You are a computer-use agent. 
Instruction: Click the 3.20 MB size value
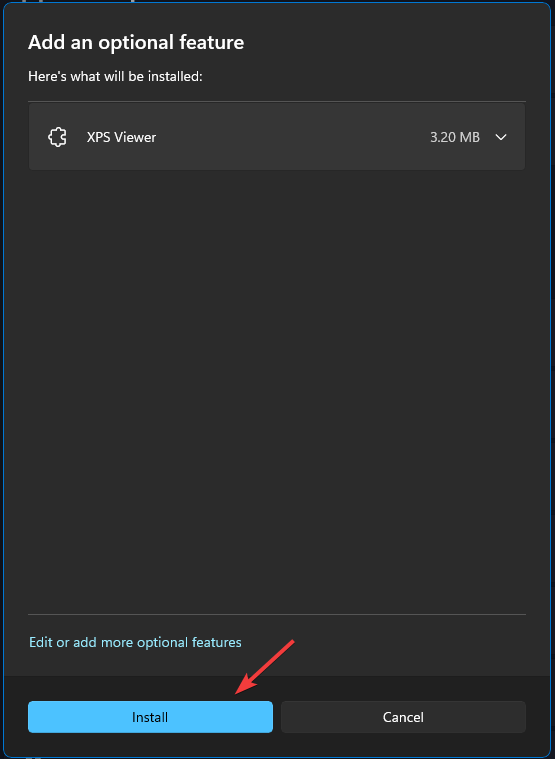[x=455, y=137]
